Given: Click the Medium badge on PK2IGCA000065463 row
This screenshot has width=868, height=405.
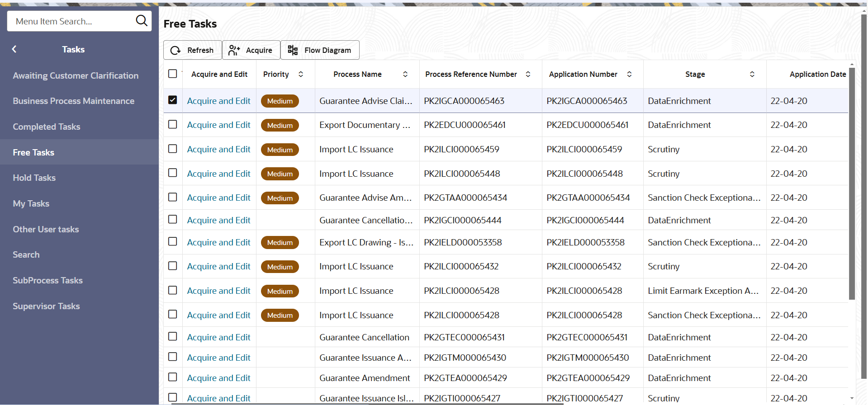Looking at the screenshot, I should (280, 101).
